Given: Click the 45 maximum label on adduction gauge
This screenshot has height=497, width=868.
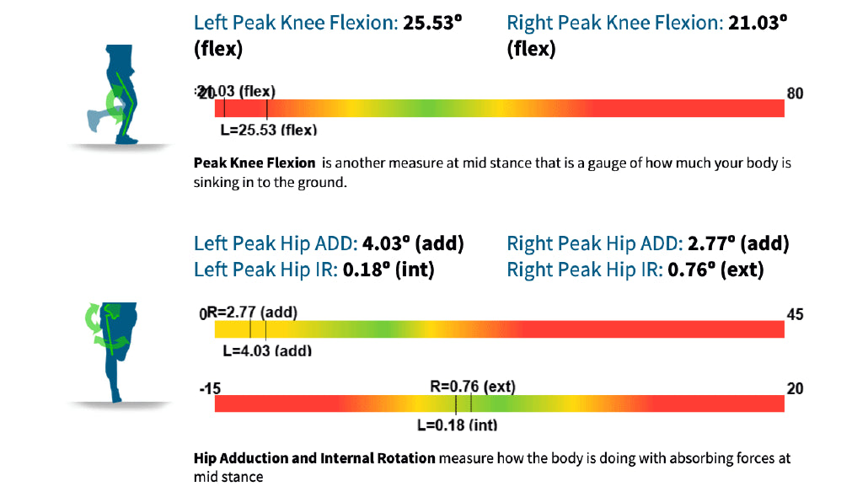Looking at the screenshot, I should pyautogui.click(x=795, y=314).
